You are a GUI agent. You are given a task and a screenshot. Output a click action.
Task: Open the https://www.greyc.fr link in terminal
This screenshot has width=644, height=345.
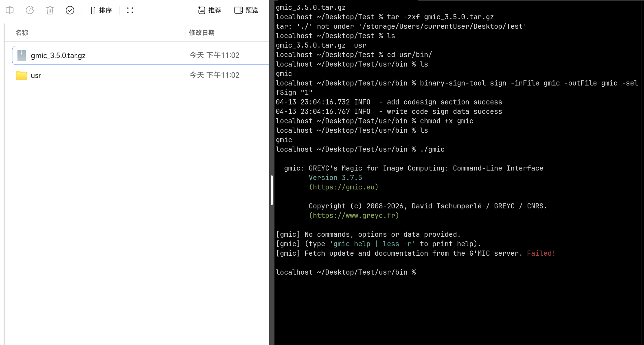pyautogui.click(x=354, y=215)
